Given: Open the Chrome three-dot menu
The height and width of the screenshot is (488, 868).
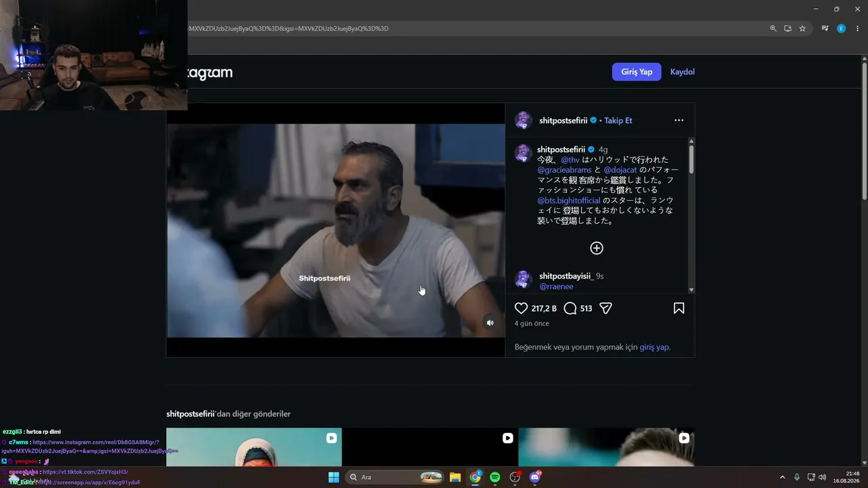Looking at the screenshot, I should pos(858,28).
